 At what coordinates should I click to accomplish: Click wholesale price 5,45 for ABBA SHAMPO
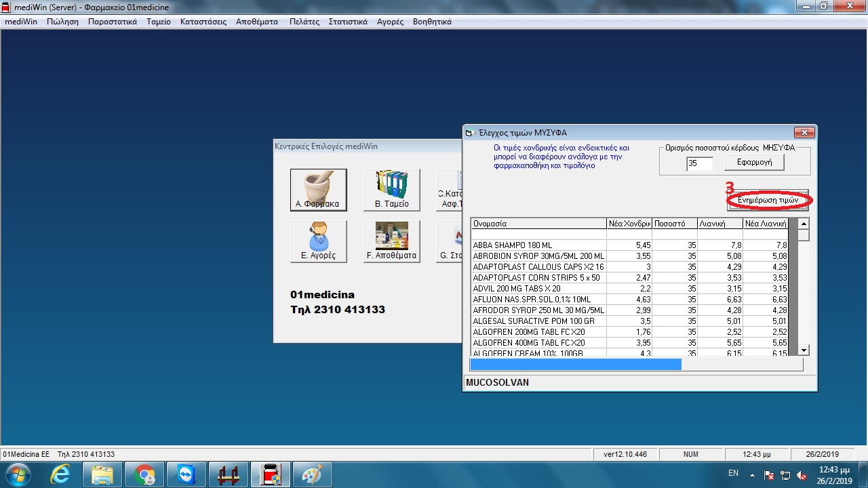[x=629, y=245]
